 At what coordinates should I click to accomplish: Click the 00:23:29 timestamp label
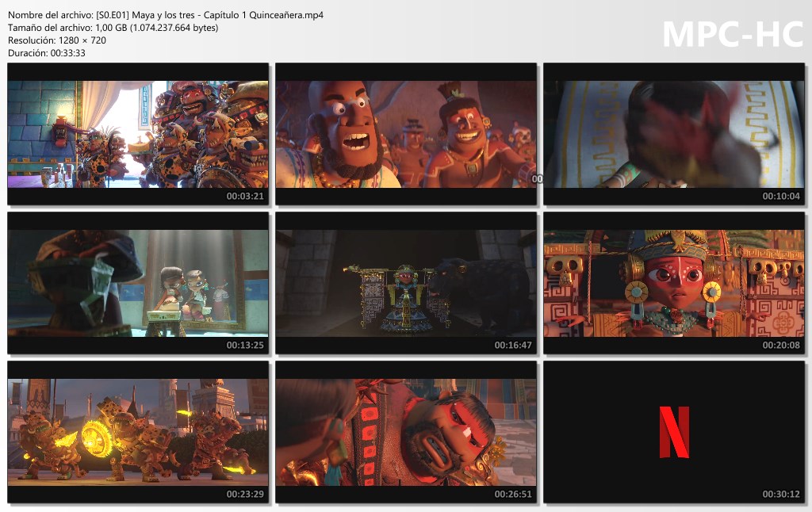(x=245, y=495)
